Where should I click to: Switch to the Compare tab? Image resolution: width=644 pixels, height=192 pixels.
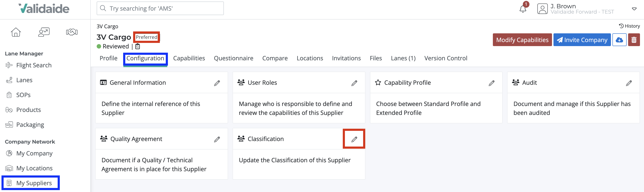point(275,58)
